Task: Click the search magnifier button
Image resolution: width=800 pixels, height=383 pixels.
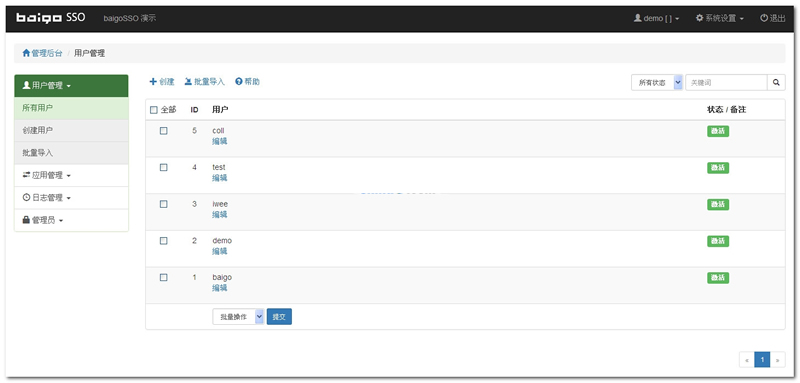Action: 776,82
